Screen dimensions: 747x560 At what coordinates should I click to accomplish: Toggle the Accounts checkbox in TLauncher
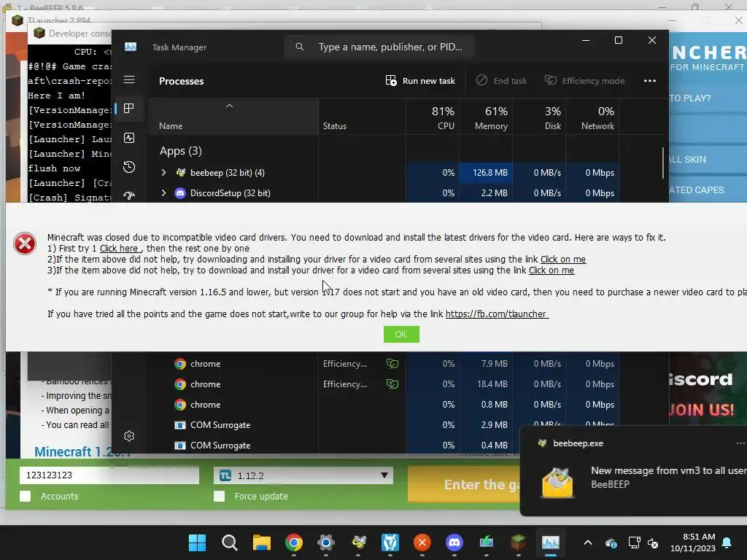click(x=26, y=496)
